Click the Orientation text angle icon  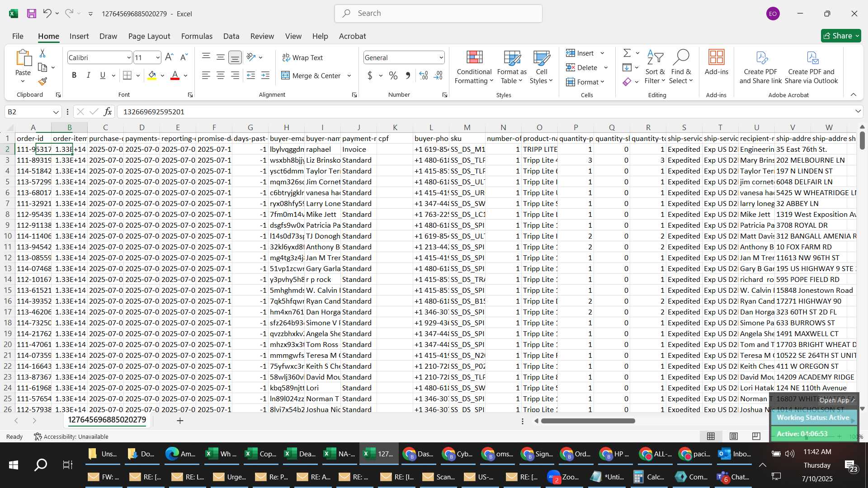tap(251, 57)
